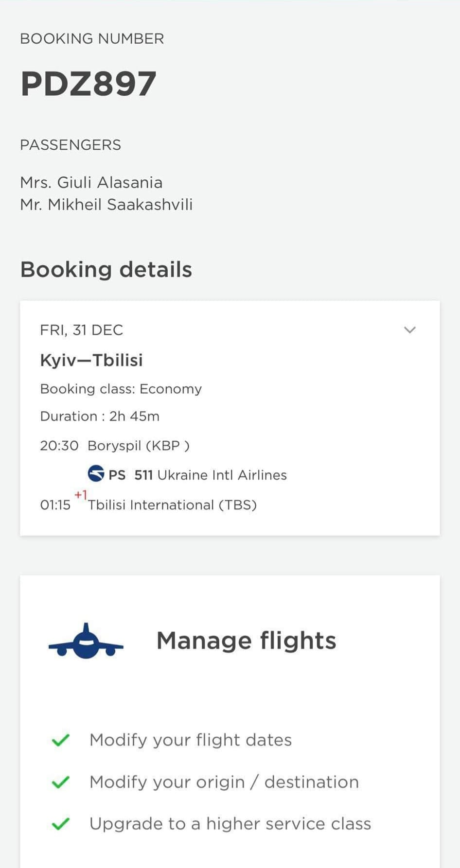Click checkmark beside Upgrade to higher service class
The height and width of the screenshot is (868, 460).
[61, 824]
